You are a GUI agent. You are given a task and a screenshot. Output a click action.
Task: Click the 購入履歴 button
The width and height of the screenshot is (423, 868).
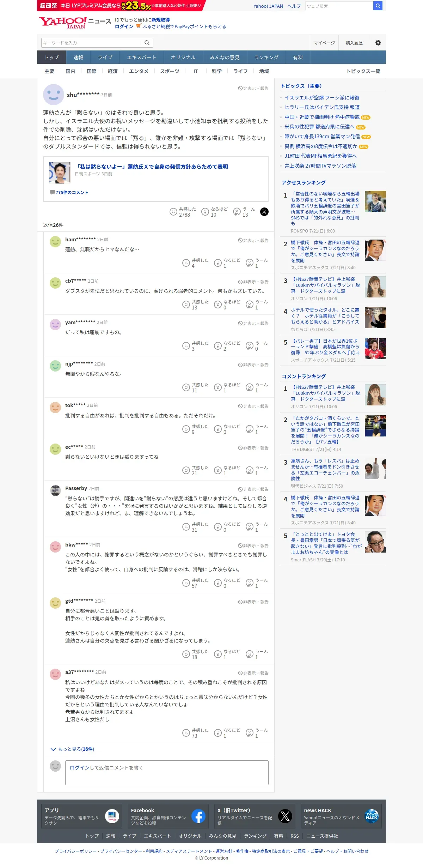[x=354, y=43]
